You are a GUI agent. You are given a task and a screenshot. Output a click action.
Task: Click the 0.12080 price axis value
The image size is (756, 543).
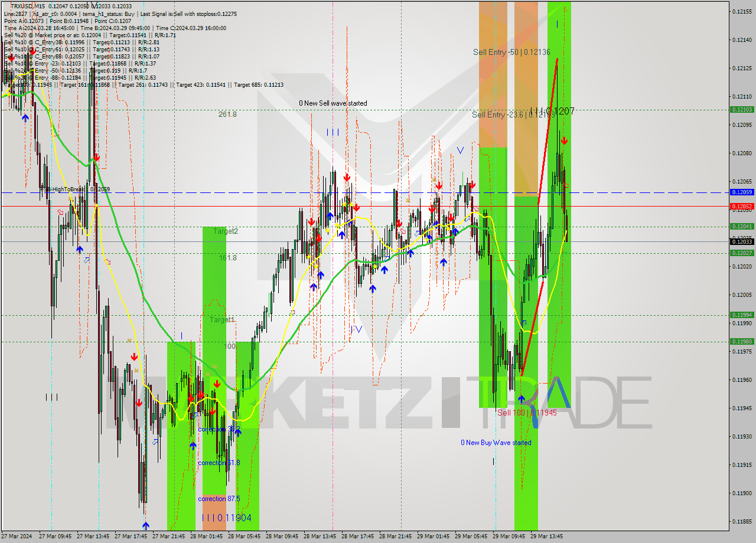pyautogui.click(x=742, y=153)
